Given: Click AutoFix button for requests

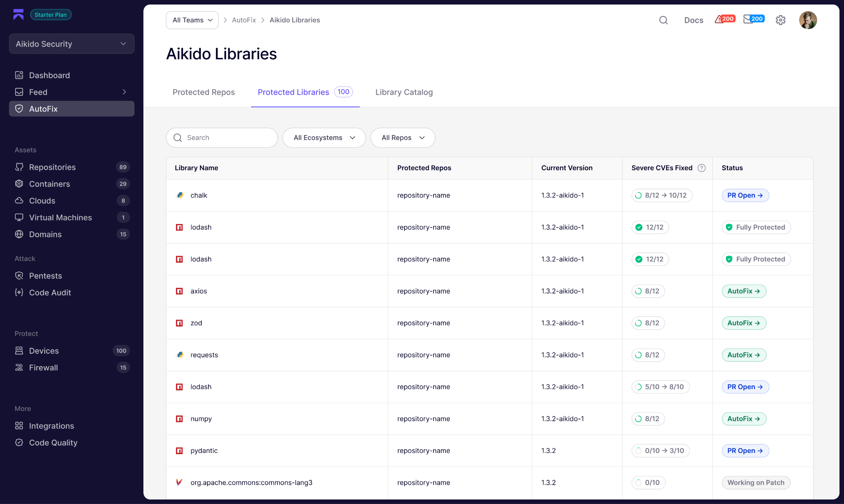Looking at the screenshot, I should coord(744,355).
